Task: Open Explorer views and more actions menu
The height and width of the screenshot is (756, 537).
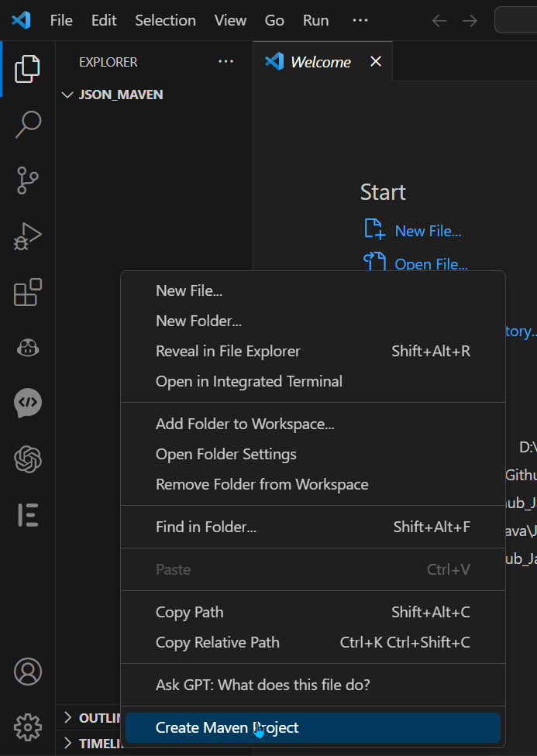Action: pos(225,62)
